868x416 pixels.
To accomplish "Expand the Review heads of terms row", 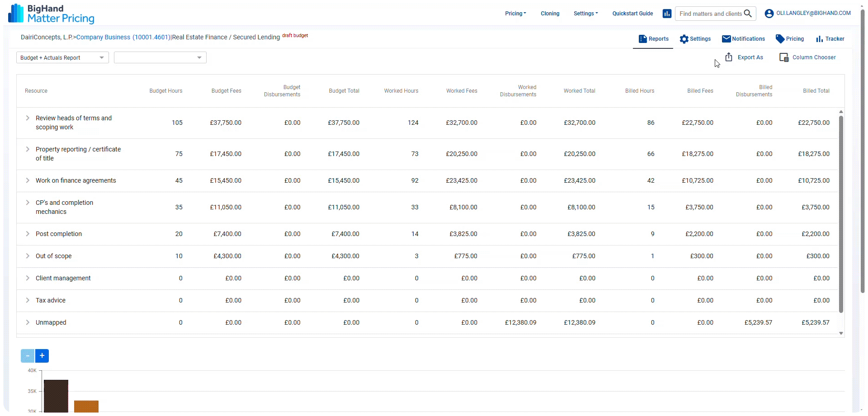I will [28, 118].
